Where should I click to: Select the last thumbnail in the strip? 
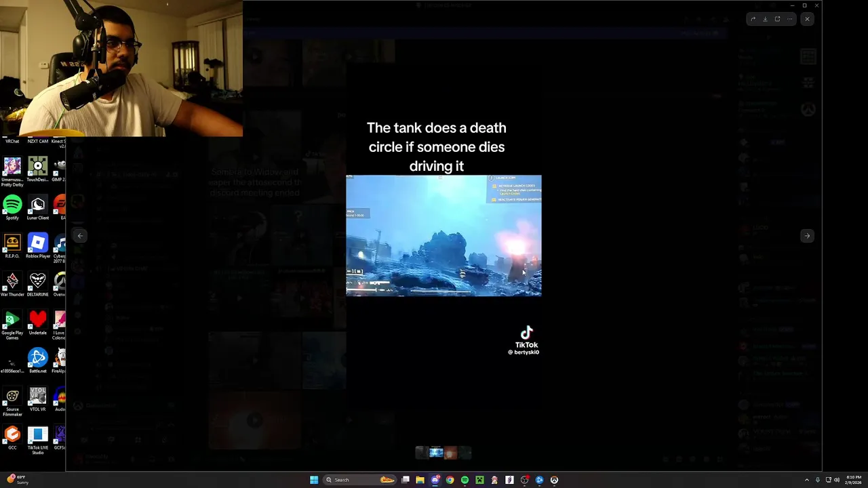(465, 453)
